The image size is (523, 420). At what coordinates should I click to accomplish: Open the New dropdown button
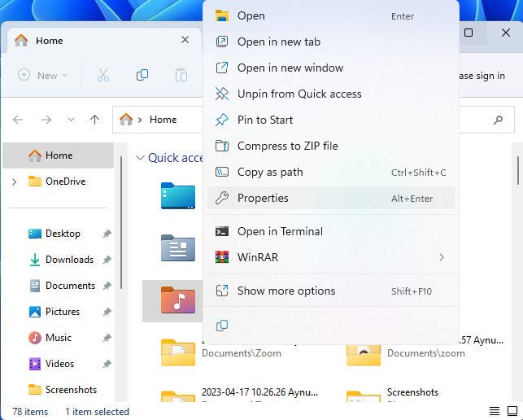point(42,76)
